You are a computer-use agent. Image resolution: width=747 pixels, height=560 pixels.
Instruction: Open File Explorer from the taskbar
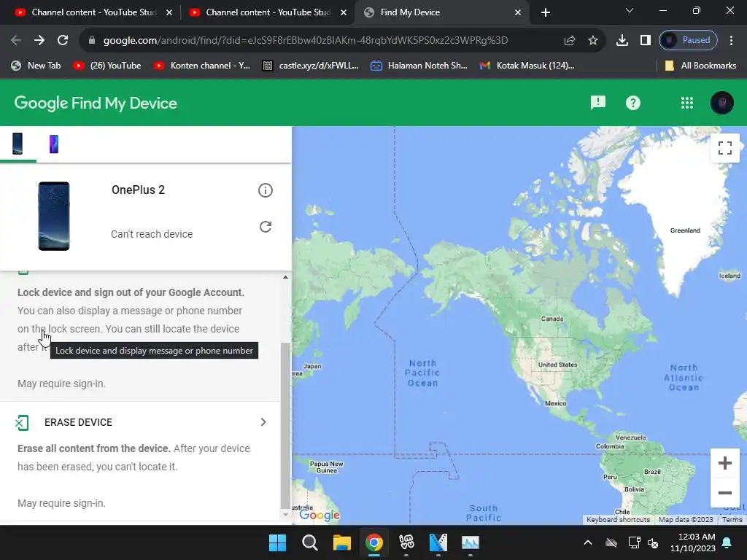[x=341, y=542]
